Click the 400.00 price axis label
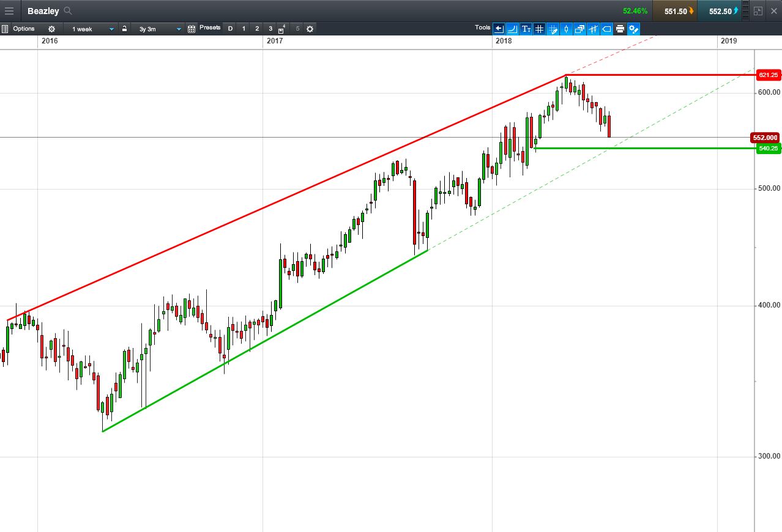This screenshot has height=532, width=782. [769, 305]
